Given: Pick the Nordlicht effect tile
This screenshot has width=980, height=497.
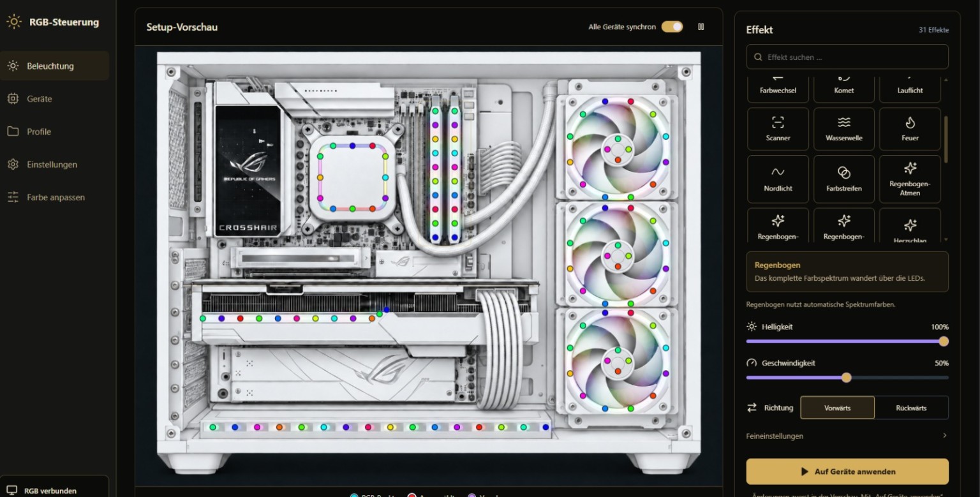Looking at the screenshot, I should 778,179.
